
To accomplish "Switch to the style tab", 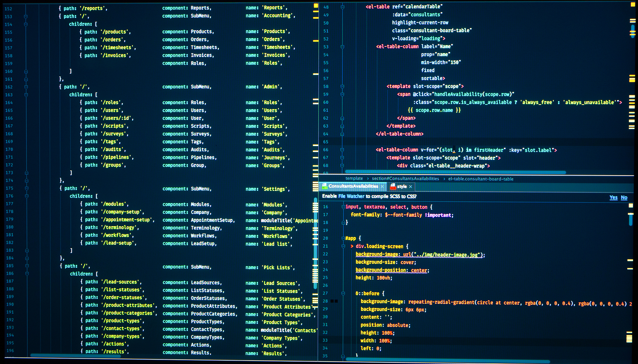I will [x=402, y=187].
